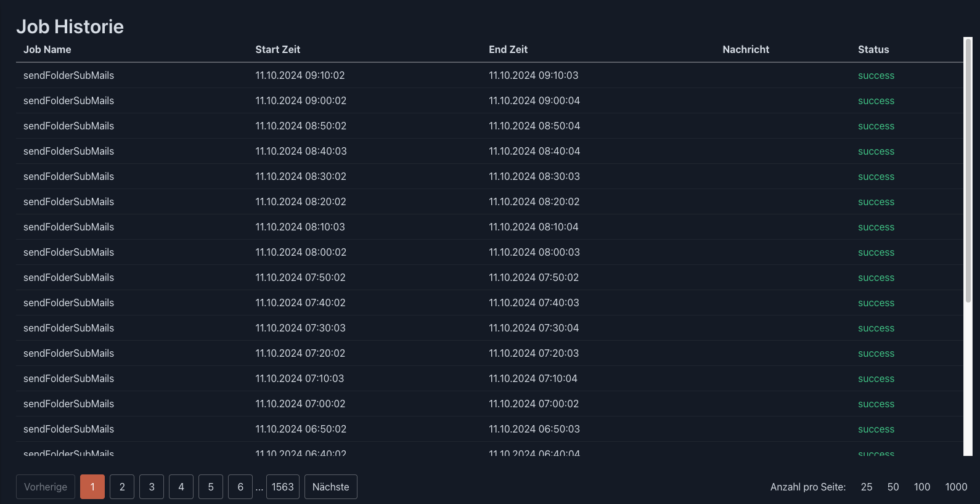Click success status of 07:30:03 job
Screen dimensions: 980x504
tap(876, 328)
